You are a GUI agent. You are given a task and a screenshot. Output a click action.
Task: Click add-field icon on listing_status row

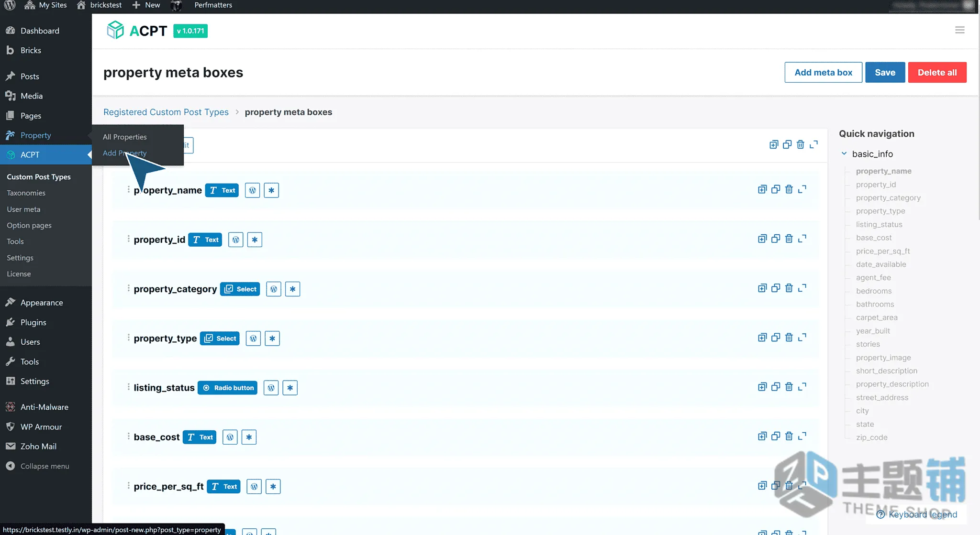pyautogui.click(x=762, y=387)
